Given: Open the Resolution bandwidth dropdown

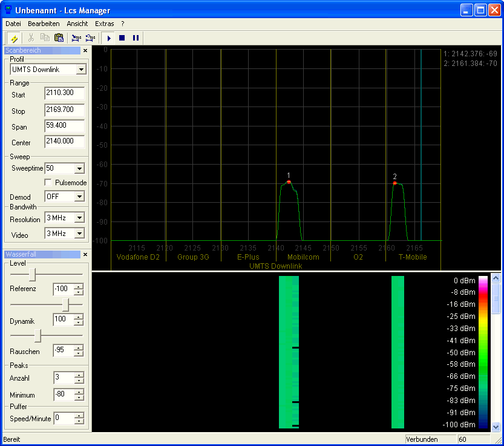Looking at the screenshot, I should tap(79, 218).
